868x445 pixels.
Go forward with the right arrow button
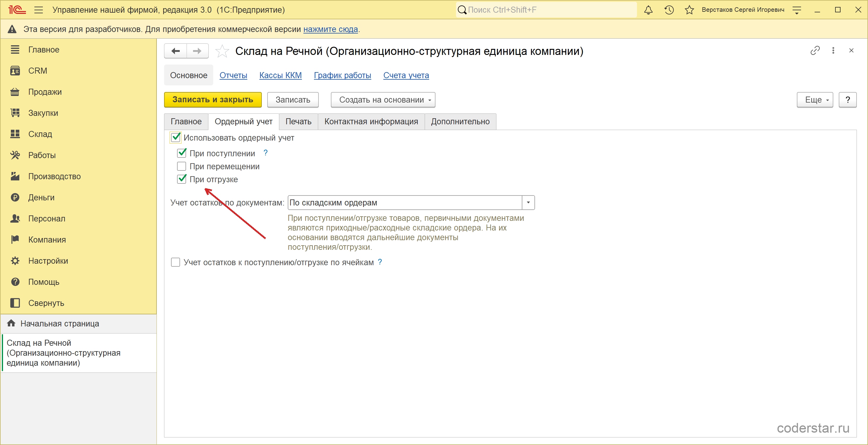[198, 51]
